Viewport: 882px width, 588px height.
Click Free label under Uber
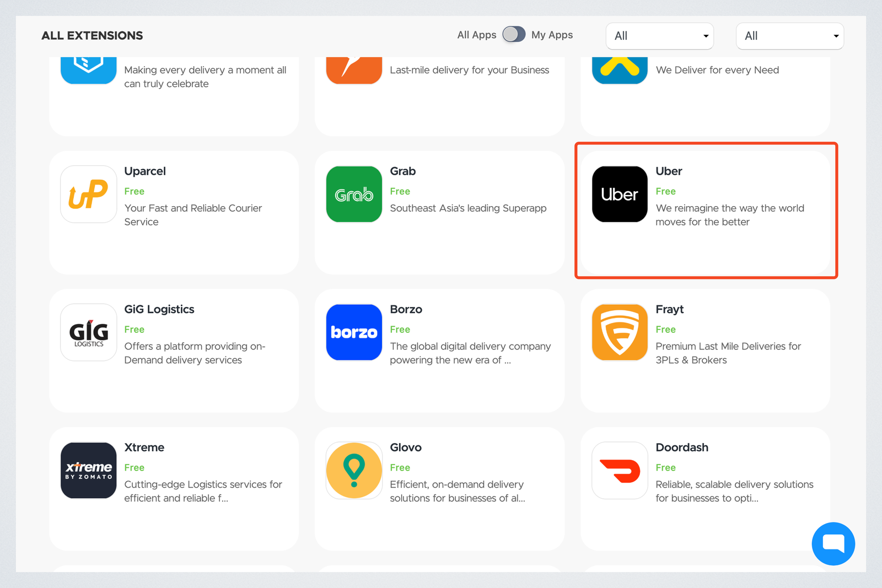(x=665, y=191)
